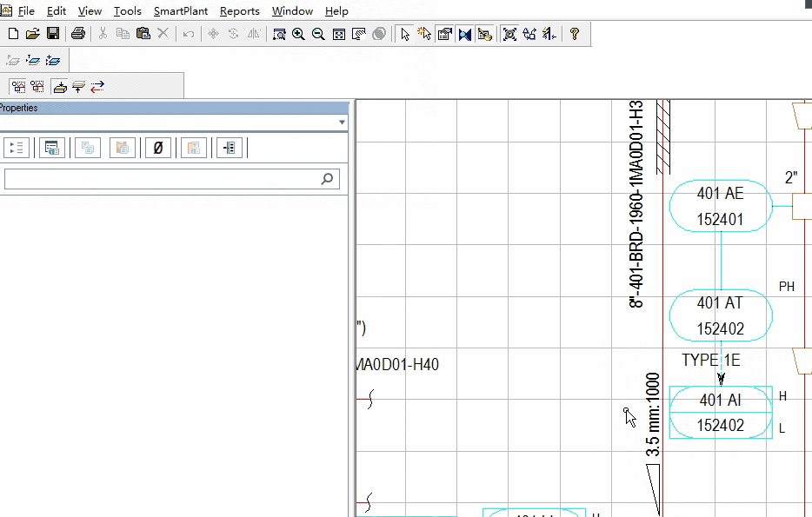The height and width of the screenshot is (517, 812).
Task: Open the Window menu
Action: point(293,11)
